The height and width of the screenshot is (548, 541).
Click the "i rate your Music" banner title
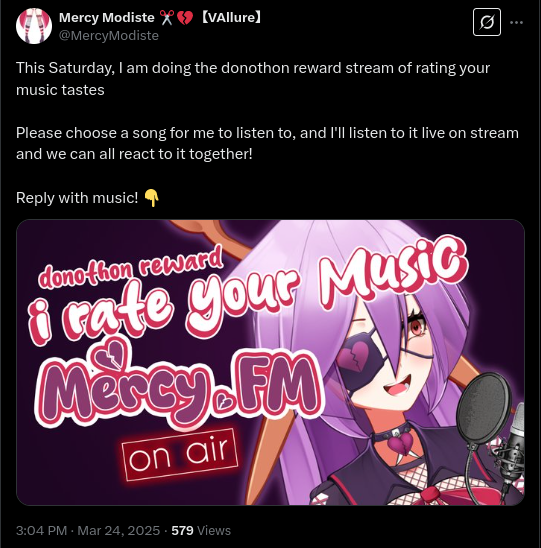point(247,291)
